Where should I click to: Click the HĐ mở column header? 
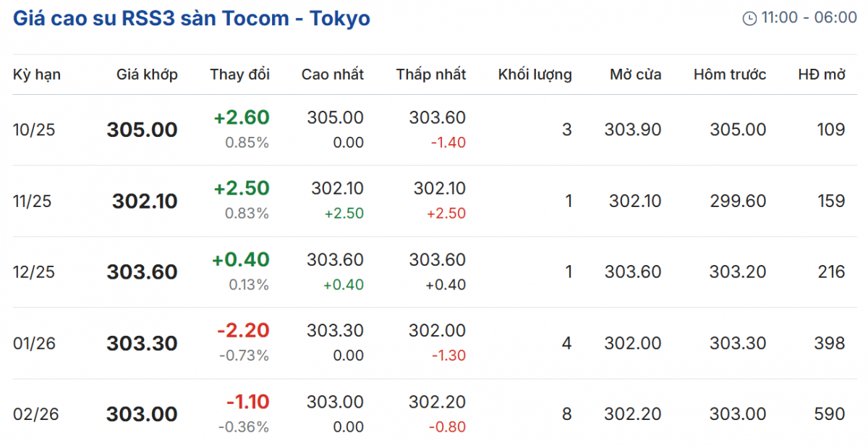pyautogui.click(x=821, y=75)
